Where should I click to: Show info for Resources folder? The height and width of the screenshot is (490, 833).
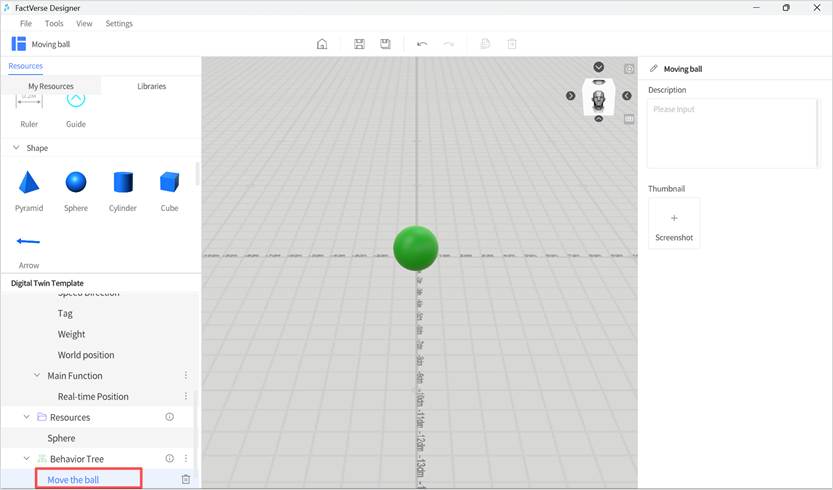pyautogui.click(x=169, y=417)
